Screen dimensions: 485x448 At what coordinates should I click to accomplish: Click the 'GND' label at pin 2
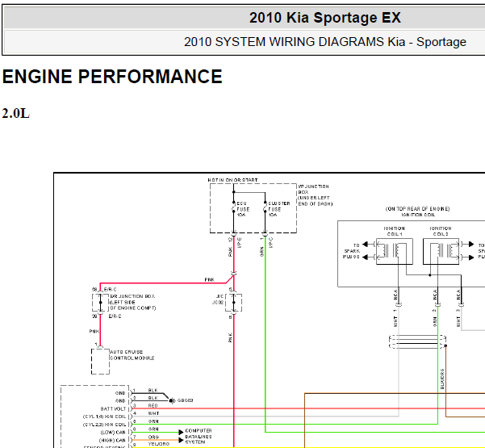pyautogui.click(x=120, y=400)
